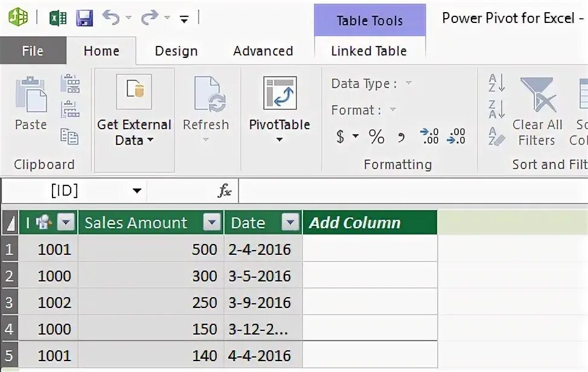Image resolution: width=588 pixels, height=372 pixels.
Task: Click Sales Amount cell 150
Action: point(151,329)
